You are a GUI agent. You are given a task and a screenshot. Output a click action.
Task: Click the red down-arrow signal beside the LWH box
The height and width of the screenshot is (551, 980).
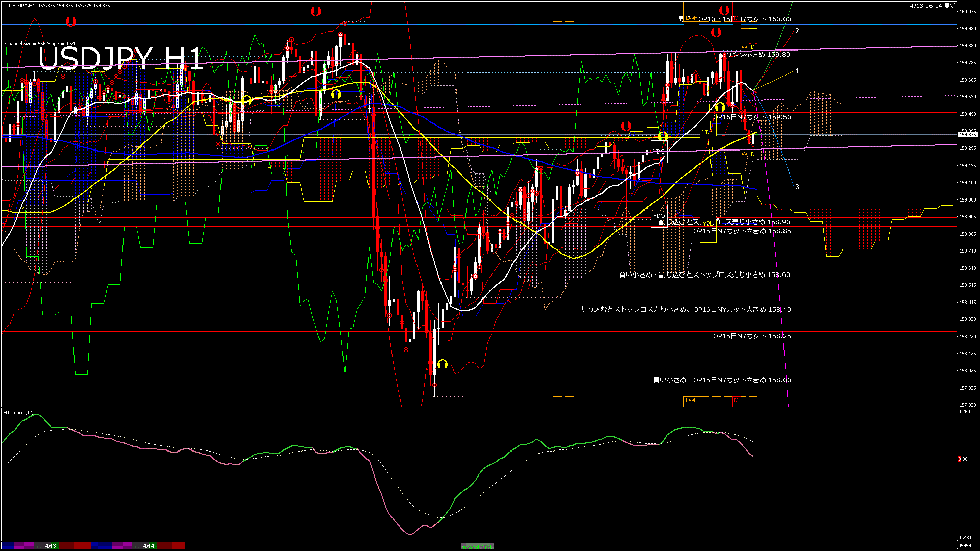tap(724, 10)
